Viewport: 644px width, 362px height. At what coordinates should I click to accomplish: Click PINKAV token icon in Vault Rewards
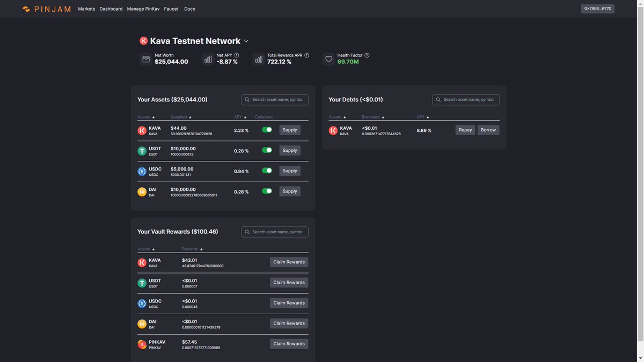click(x=142, y=344)
